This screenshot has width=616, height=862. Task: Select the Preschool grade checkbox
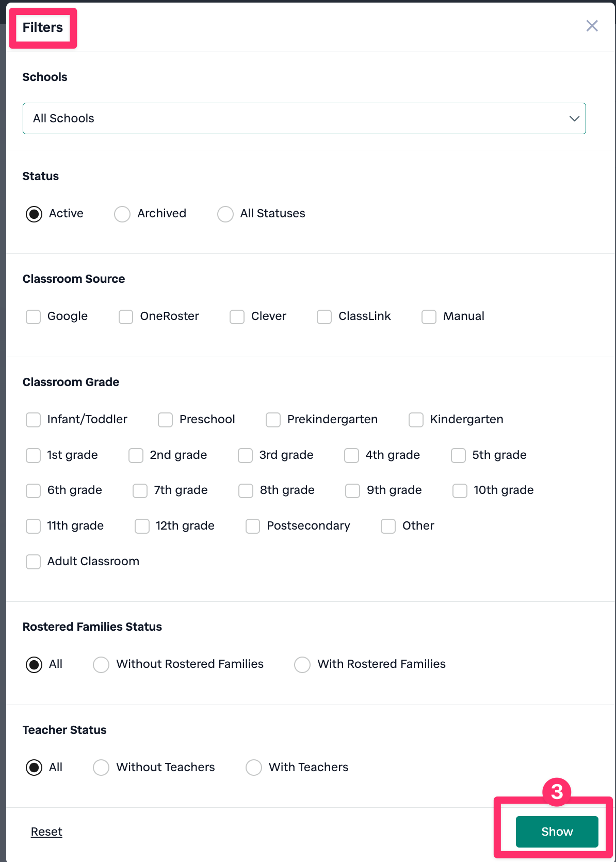pyautogui.click(x=165, y=420)
